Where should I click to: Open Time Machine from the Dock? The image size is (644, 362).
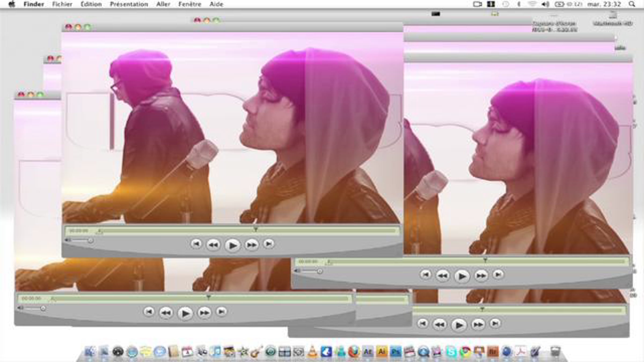[270, 352]
